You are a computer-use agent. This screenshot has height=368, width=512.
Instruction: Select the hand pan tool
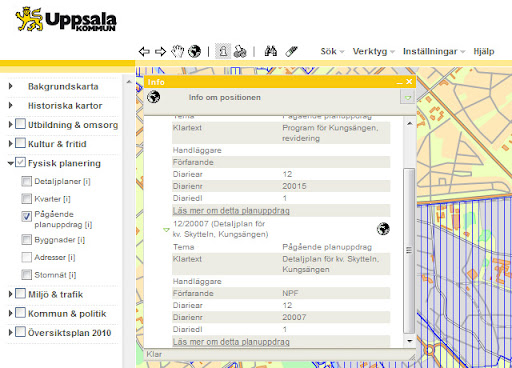pos(177,51)
